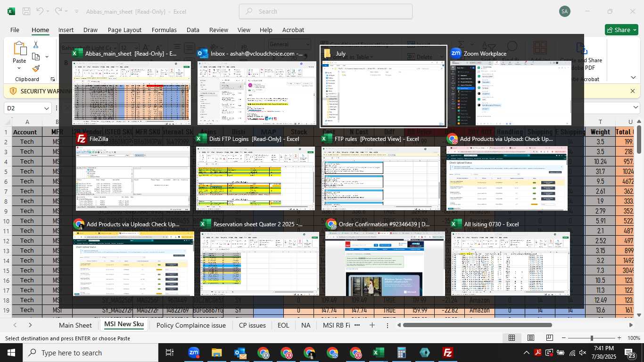Click the Copy icon in Clipboard group
Image resolution: width=644 pixels, height=362 pixels.
point(36,57)
